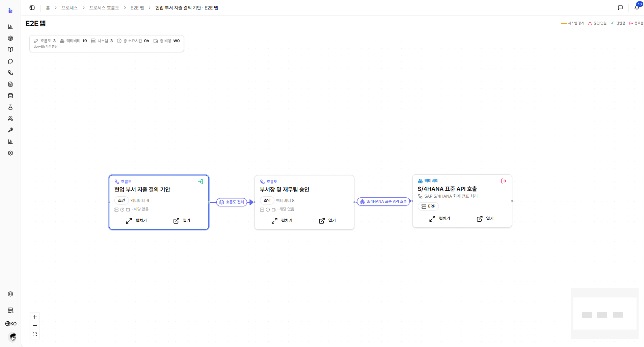This screenshot has width=644, height=347.
Task: Click exit point icon on S/4HANA card
Action: tap(504, 181)
